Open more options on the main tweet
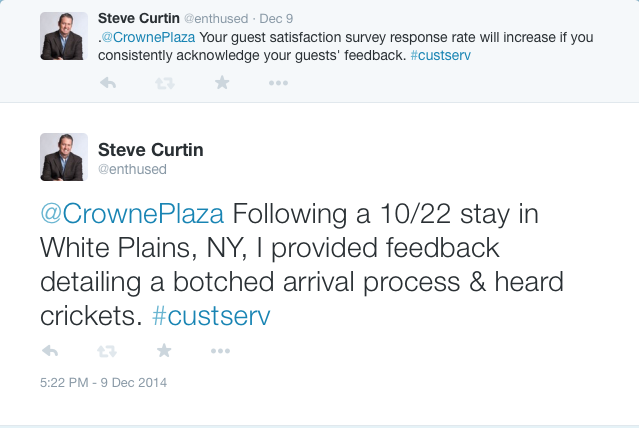 click(x=221, y=351)
